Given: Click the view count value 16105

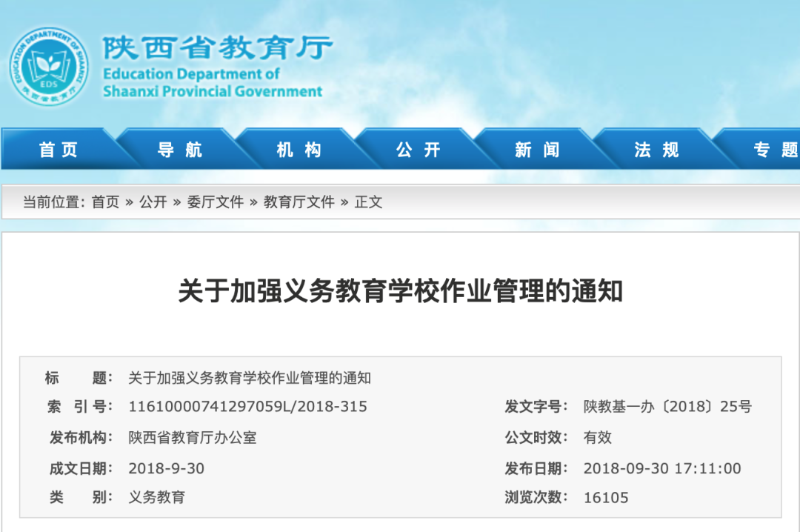Looking at the screenshot, I should 606,498.
